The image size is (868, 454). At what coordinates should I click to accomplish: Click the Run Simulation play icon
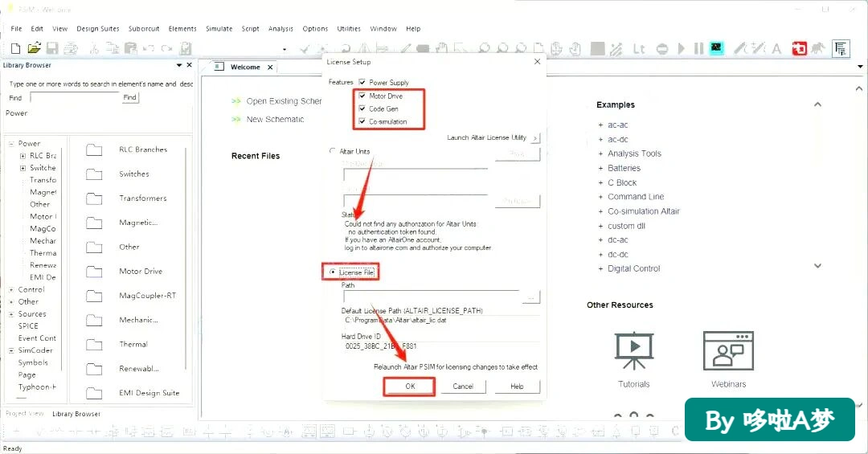(x=682, y=49)
